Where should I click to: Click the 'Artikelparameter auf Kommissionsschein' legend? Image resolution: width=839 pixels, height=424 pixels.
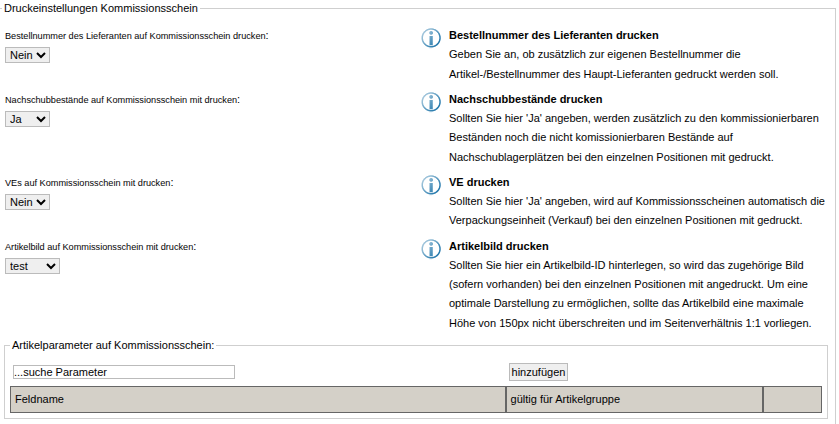click(x=113, y=345)
